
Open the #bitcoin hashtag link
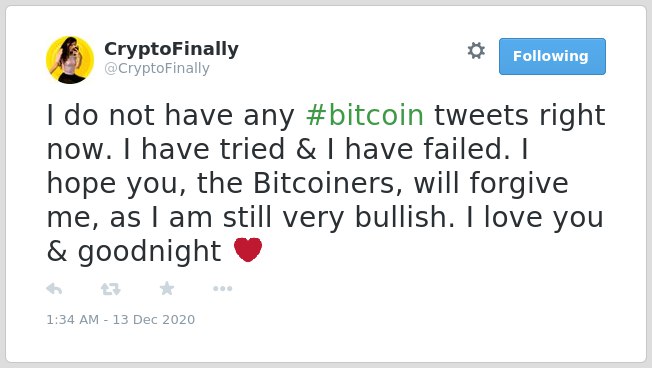click(365, 115)
